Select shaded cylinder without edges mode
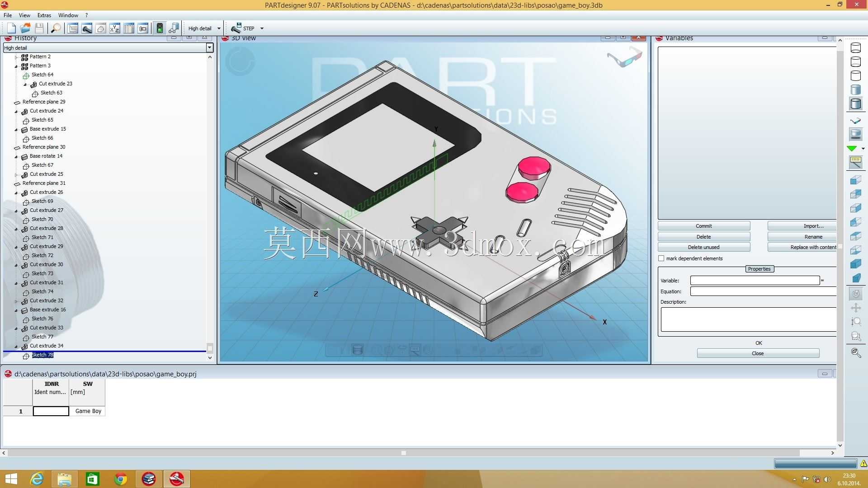Image resolution: width=868 pixels, height=488 pixels. pyautogui.click(x=856, y=89)
